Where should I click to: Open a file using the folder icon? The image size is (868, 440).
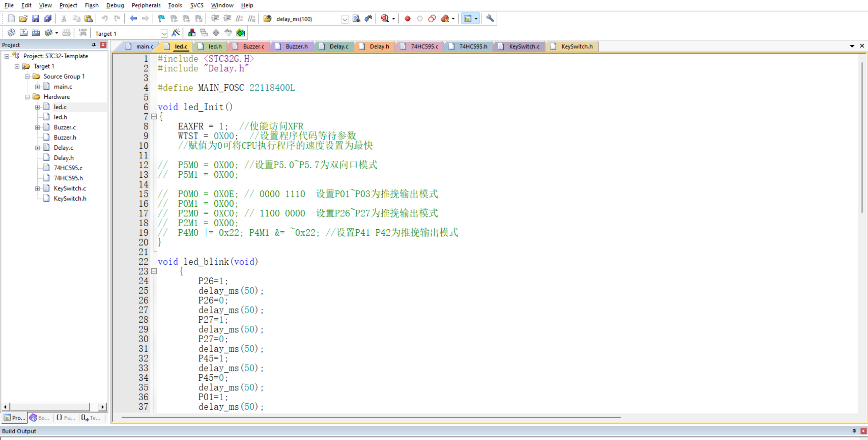(x=23, y=19)
